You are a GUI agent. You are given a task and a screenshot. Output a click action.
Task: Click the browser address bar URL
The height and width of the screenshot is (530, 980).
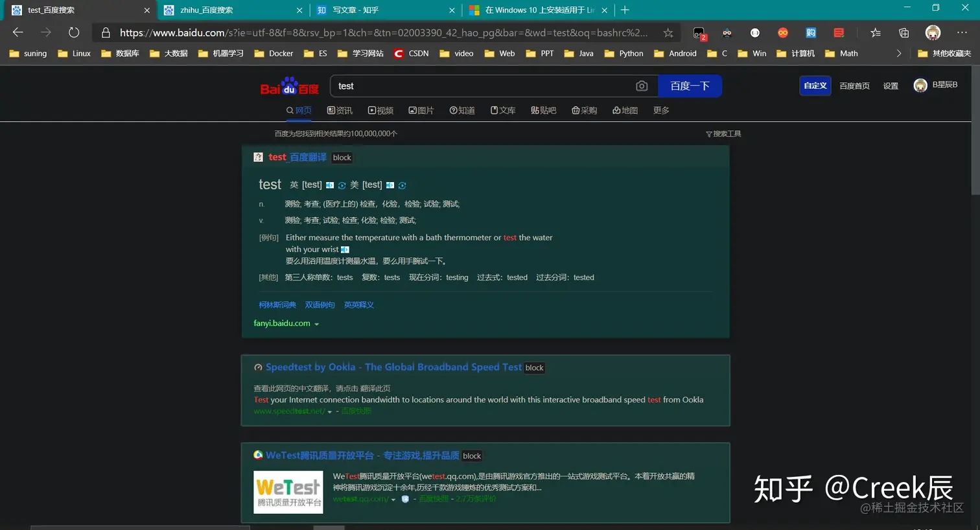(x=384, y=32)
